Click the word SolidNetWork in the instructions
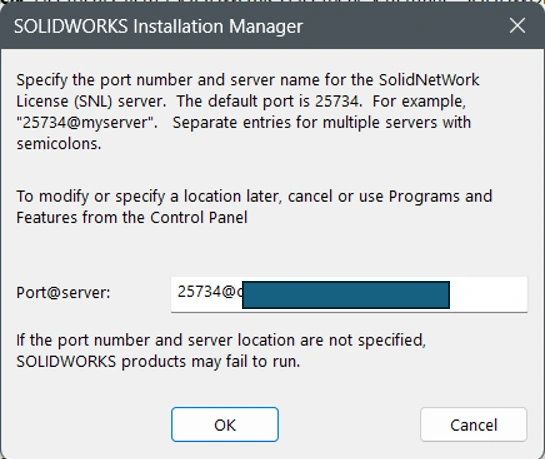545x459 pixels. pos(429,80)
